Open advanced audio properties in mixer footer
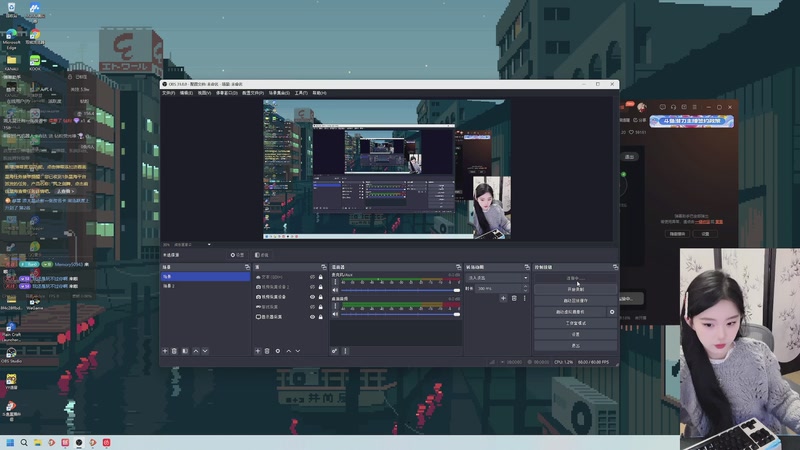The image size is (800, 450). click(335, 351)
